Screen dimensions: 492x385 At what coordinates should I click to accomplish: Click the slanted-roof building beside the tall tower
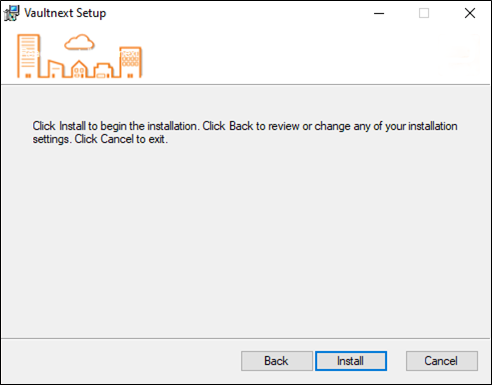pos(55,69)
